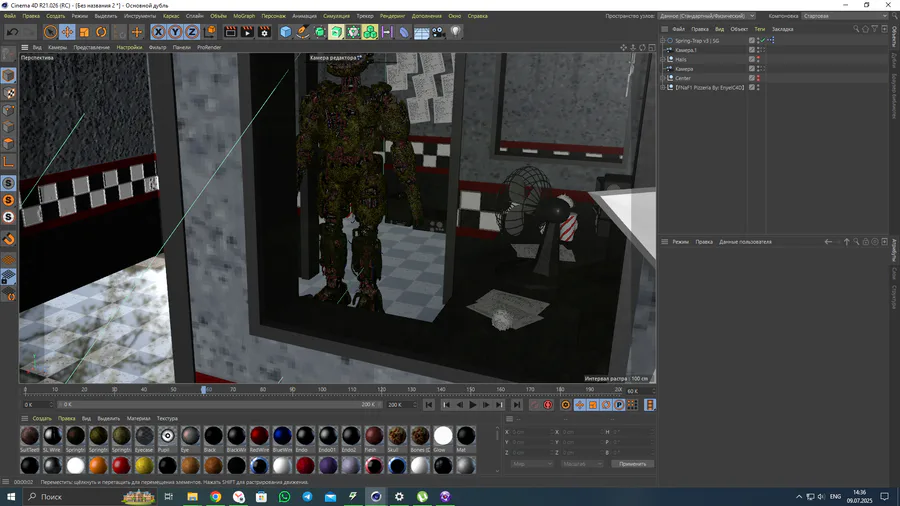Click the Object Manager filter funnel icon
This screenshot has height=506, width=900.
[875, 29]
